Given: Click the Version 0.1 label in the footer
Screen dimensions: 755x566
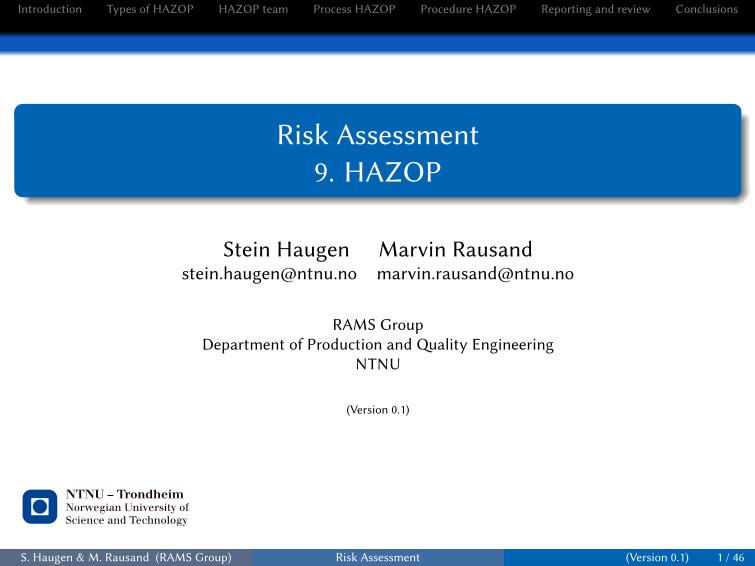Looking at the screenshot, I should coord(656,556).
